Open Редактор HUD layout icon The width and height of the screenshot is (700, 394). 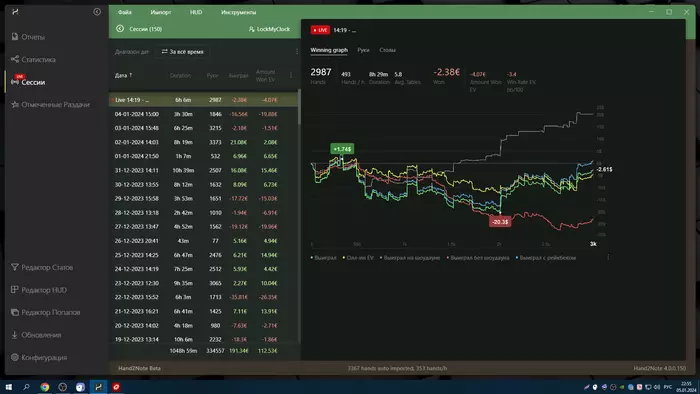click(x=15, y=290)
